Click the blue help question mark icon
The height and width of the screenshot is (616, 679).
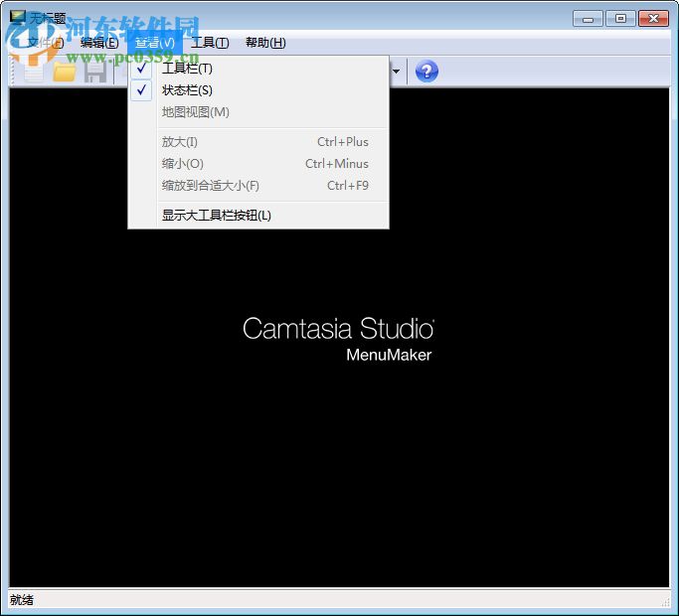(426, 72)
